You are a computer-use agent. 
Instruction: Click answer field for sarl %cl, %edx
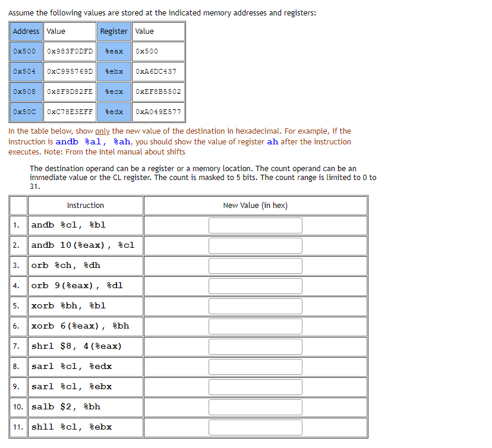pyautogui.click(x=255, y=367)
